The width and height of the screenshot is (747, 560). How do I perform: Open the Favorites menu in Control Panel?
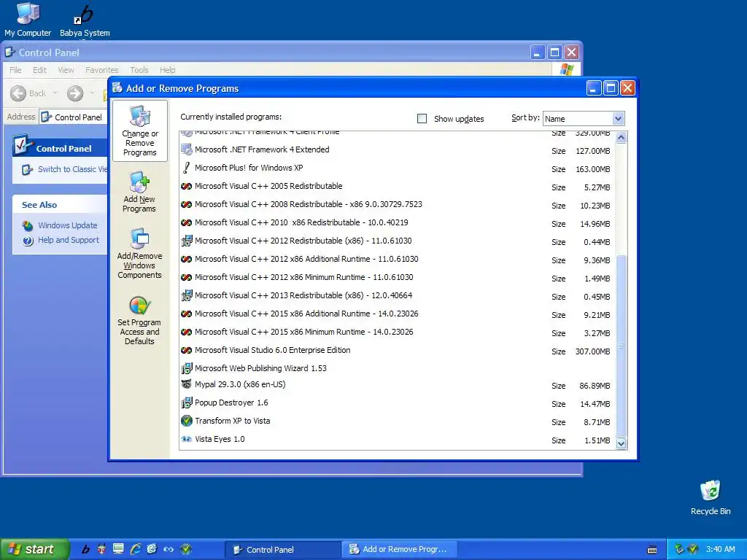pyautogui.click(x=102, y=70)
